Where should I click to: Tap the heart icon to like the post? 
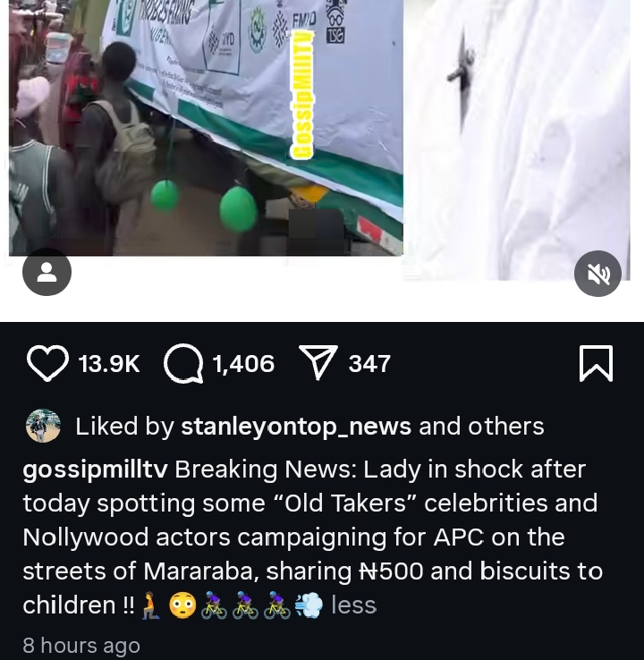pyautogui.click(x=47, y=363)
